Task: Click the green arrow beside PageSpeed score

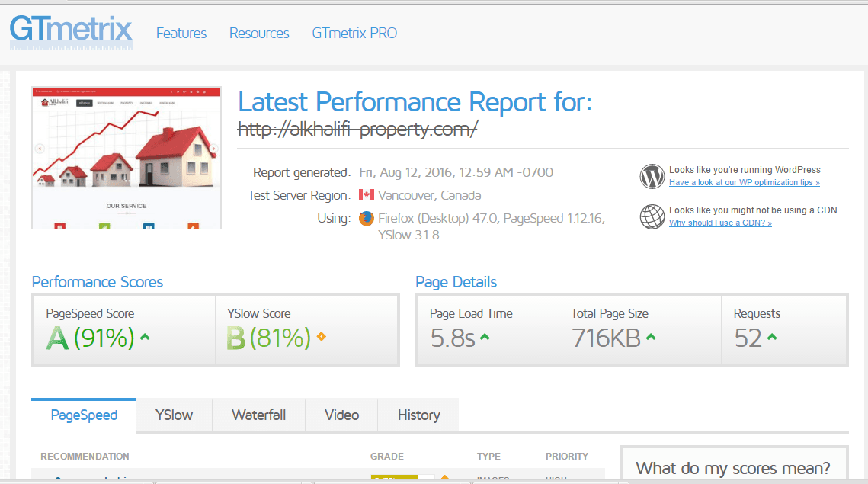Action: pyautogui.click(x=145, y=336)
